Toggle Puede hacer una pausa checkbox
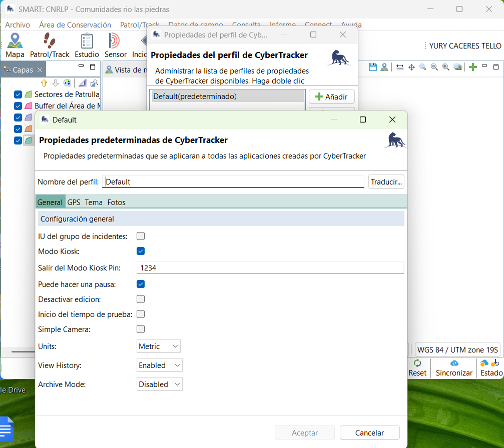Viewport: 504px width, 448px height. (141, 284)
